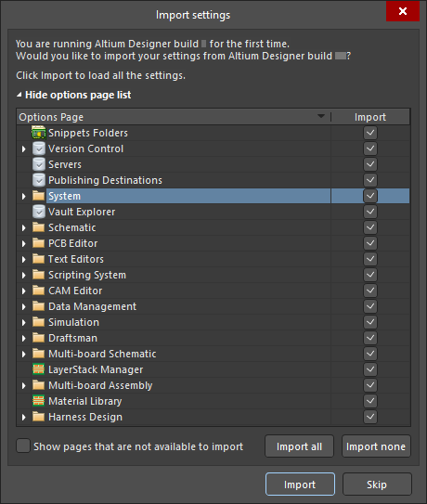Toggle import checkbox for System

[x=370, y=196]
